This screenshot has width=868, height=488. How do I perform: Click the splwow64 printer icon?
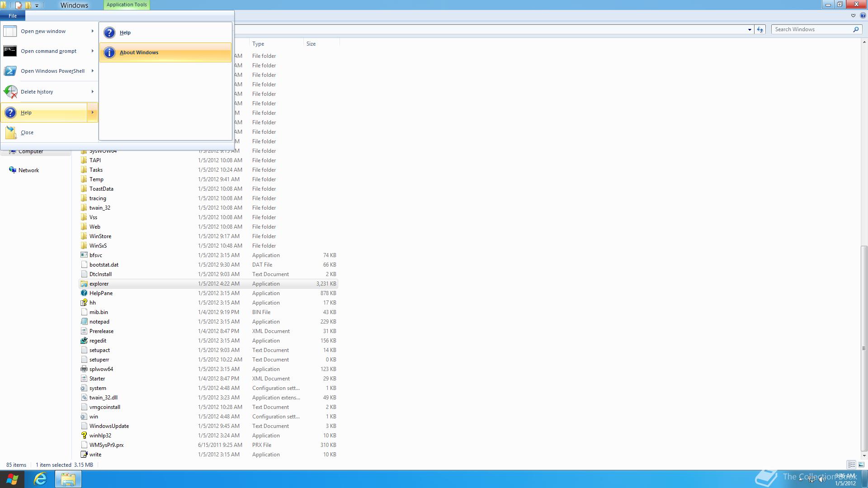click(x=84, y=369)
